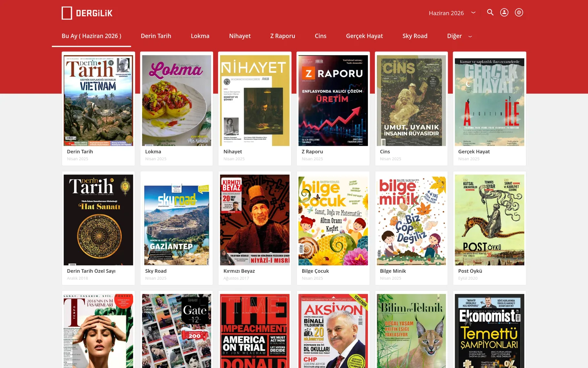Click the "Kırmızı Beyaz" card title
Screen dimensions: 588x368
(x=239, y=271)
